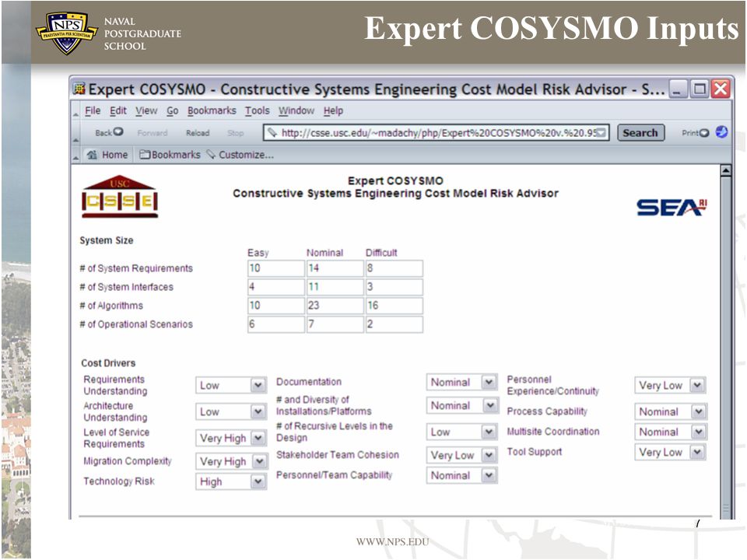Viewport: 747px width, 560px height.
Task: Click the URL address field
Action: tap(436, 133)
